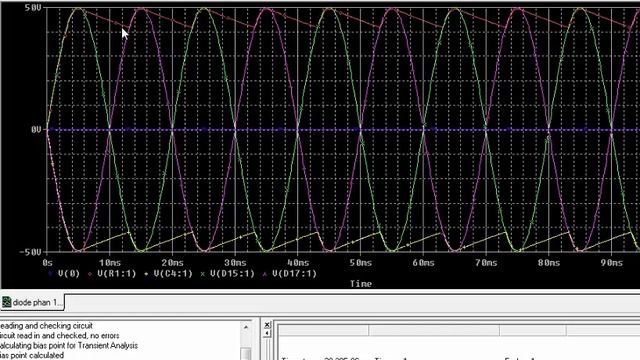Click the 80ms tick label on time axis
This screenshot has width=640, height=360.
tap(549, 262)
